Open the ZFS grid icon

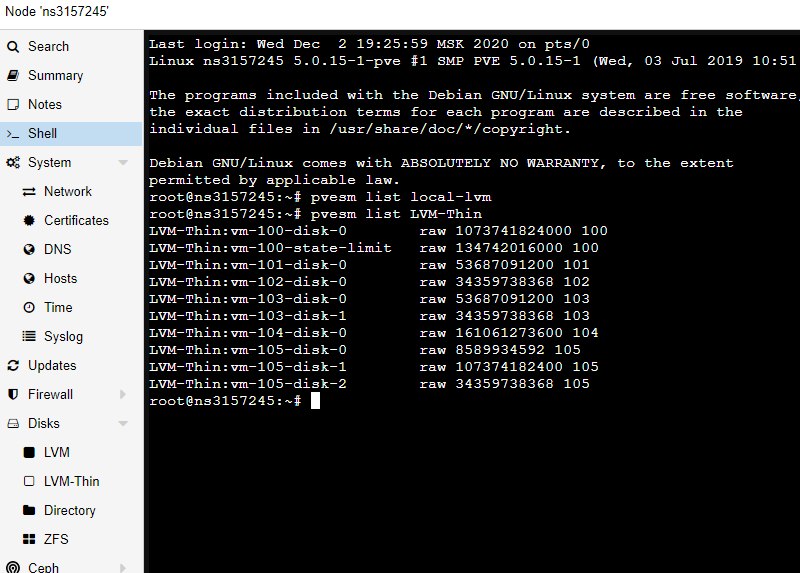pos(29,539)
